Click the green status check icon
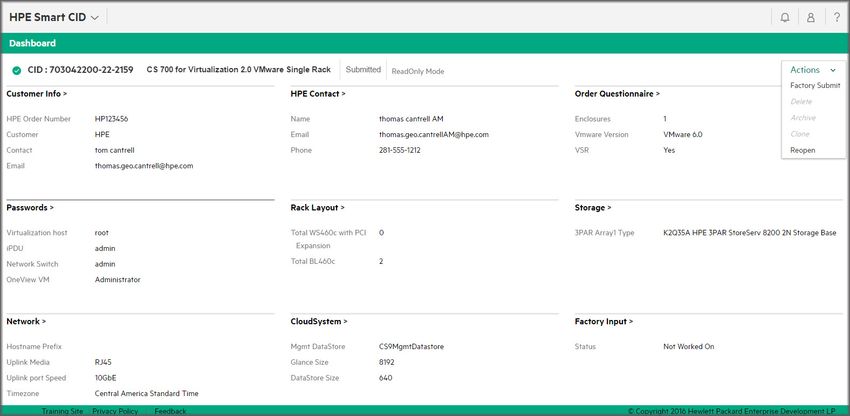Screen dimensions: 850x416 tap(17, 71)
